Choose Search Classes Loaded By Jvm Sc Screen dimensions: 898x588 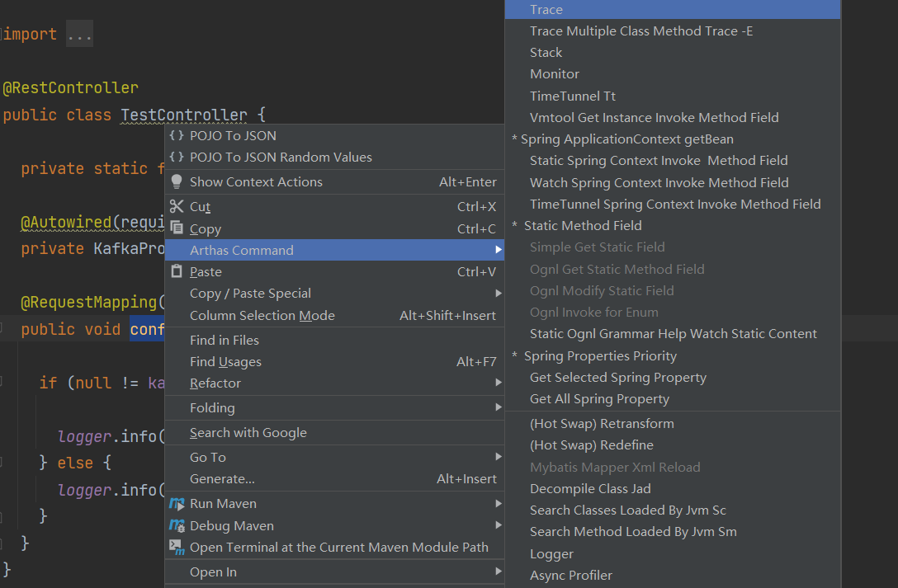coord(673,510)
